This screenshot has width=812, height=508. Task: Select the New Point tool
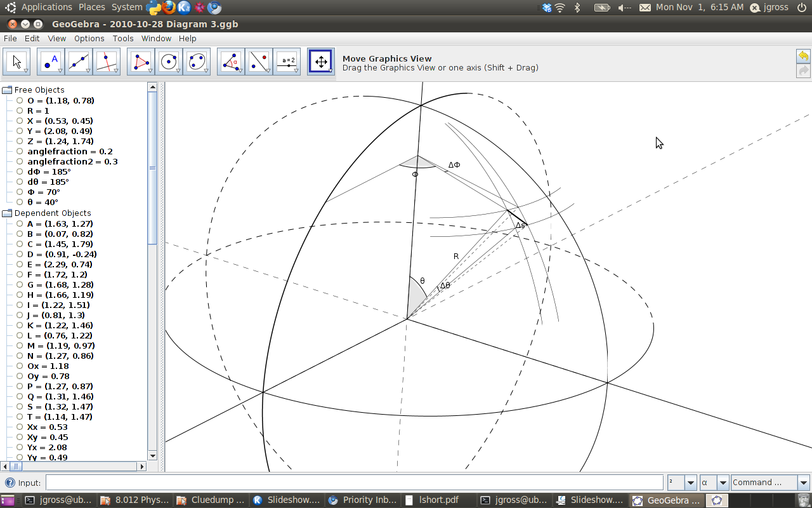(51, 62)
